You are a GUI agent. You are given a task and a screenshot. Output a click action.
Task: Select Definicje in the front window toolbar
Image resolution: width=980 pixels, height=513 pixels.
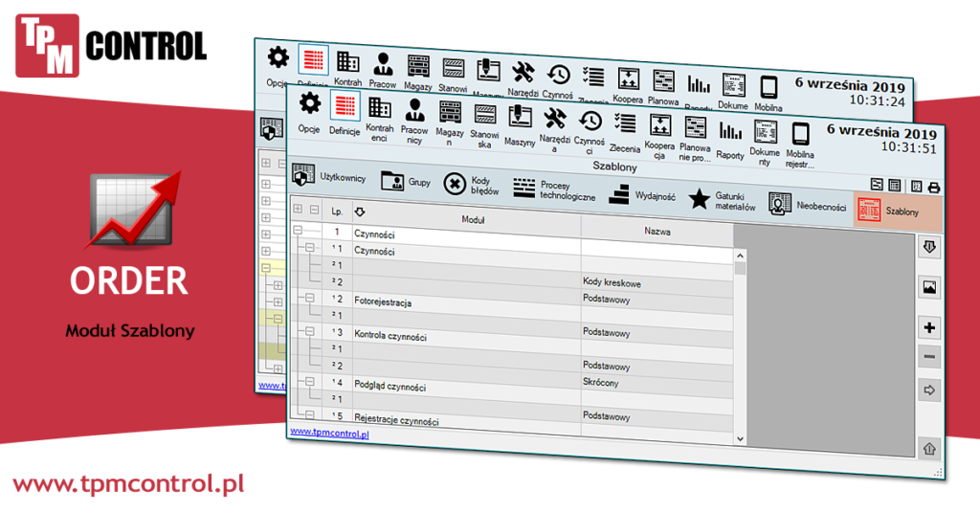[345, 113]
